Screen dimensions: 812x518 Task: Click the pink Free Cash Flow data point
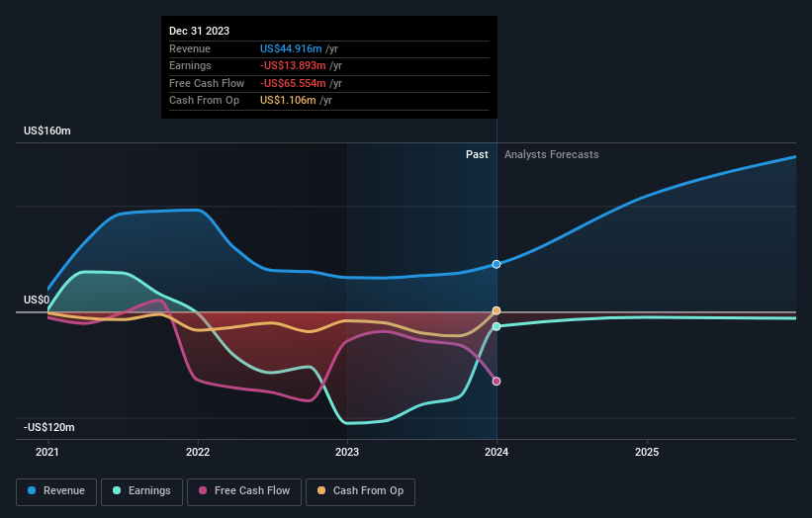tap(496, 382)
